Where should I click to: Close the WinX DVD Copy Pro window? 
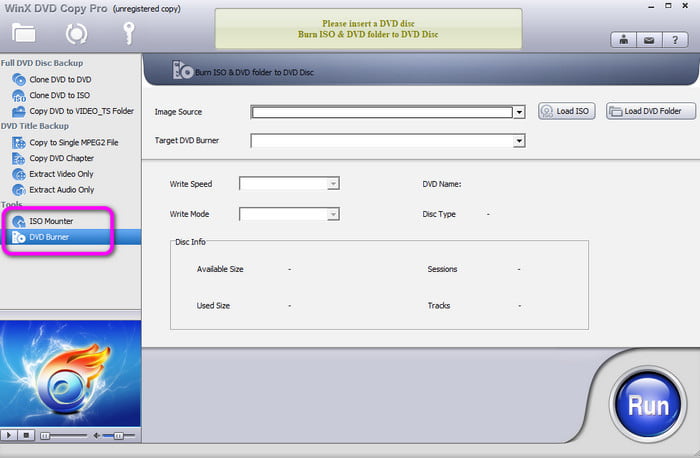click(x=685, y=6)
